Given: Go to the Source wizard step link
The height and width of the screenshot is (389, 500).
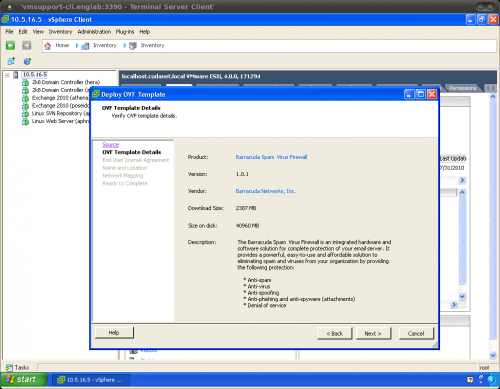Looking at the screenshot, I should click(111, 144).
